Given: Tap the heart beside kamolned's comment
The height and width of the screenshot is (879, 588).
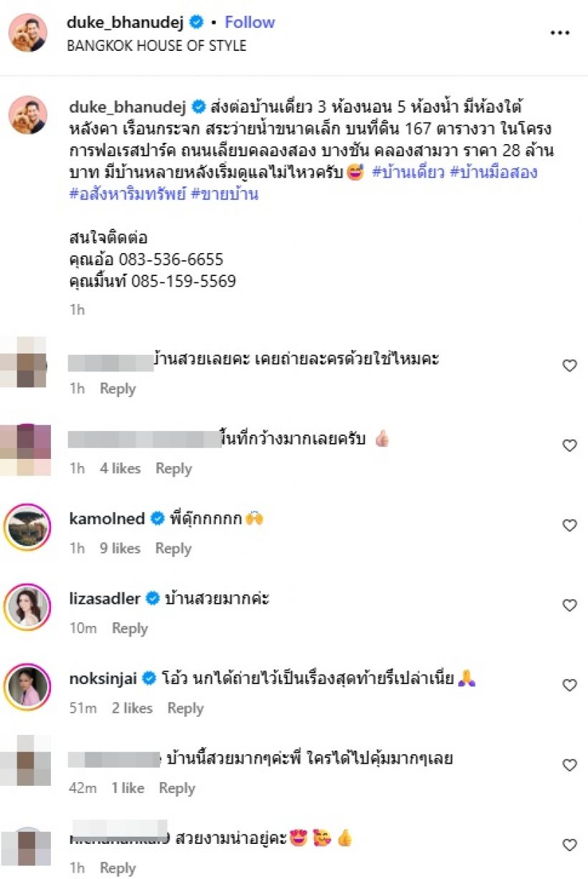Looking at the screenshot, I should pyautogui.click(x=569, y=526).
